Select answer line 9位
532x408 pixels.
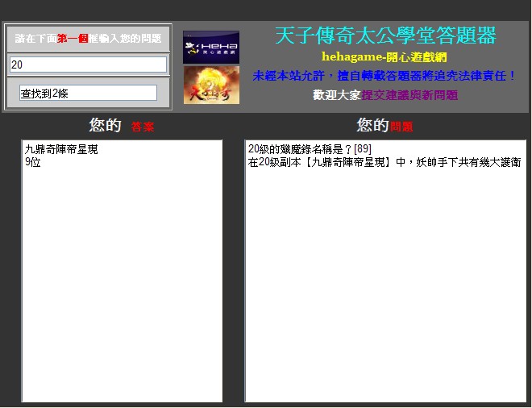33,162
